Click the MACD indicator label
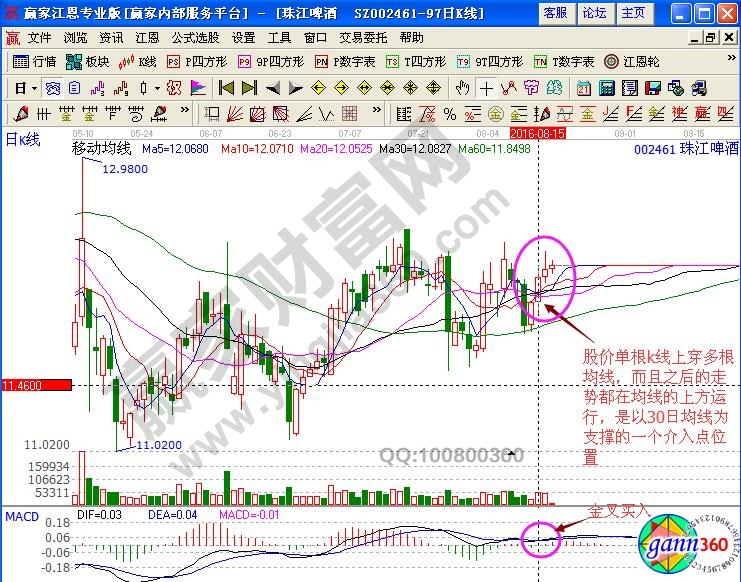Image resolution: width=741 pixels, height=582 pixels. click(x=22, y=517)
